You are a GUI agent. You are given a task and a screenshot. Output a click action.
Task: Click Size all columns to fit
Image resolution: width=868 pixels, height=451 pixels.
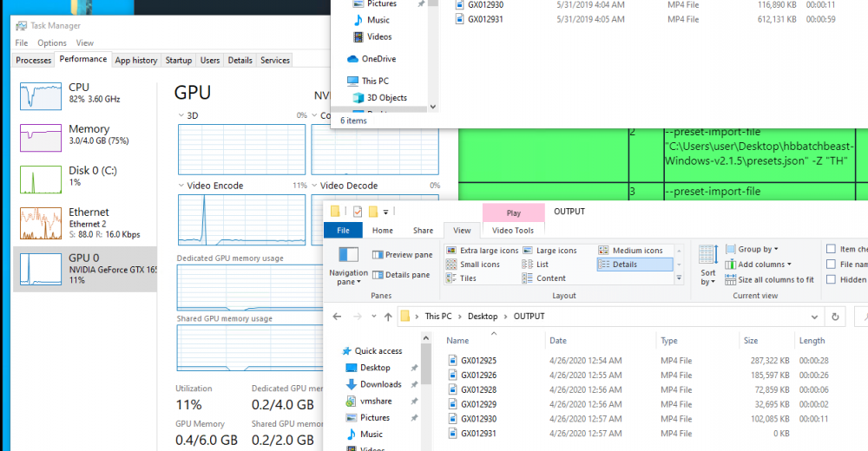coord(769,279)
